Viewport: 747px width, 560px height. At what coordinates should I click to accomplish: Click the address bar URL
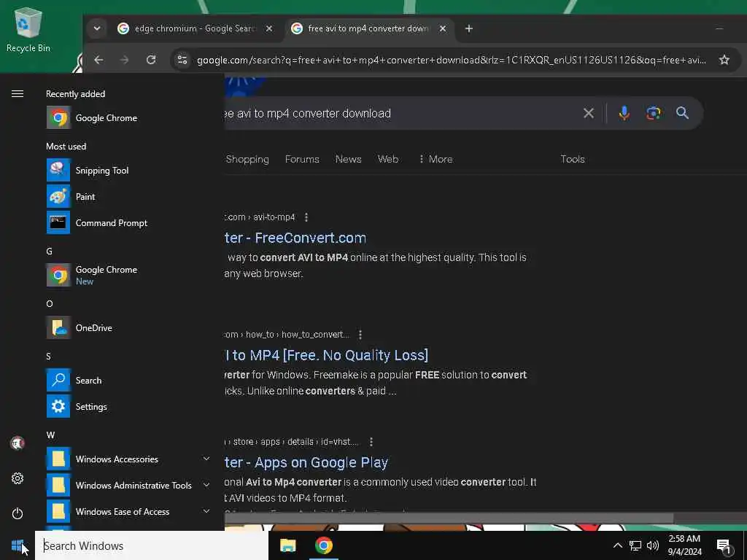pyautogui.click(x=451, y=60)
